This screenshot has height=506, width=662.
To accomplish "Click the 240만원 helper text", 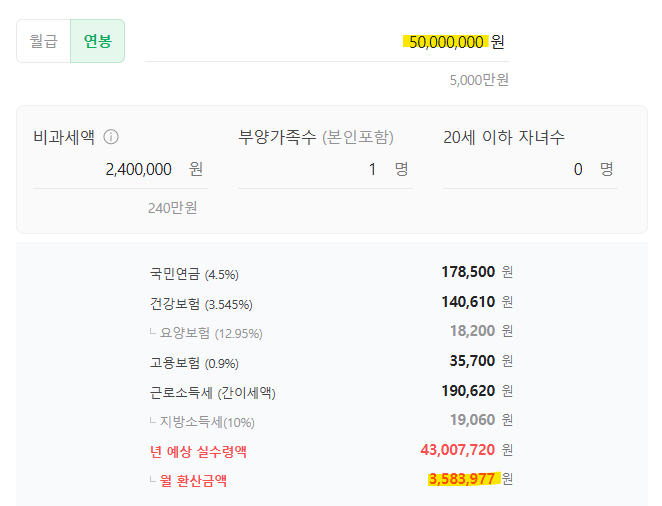I will (x=172, y=208).
